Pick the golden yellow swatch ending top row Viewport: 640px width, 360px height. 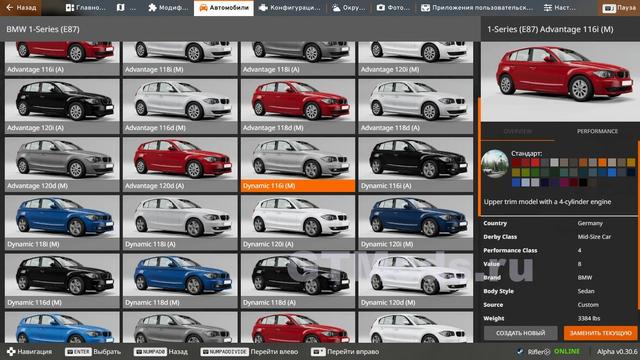(631, 162)
